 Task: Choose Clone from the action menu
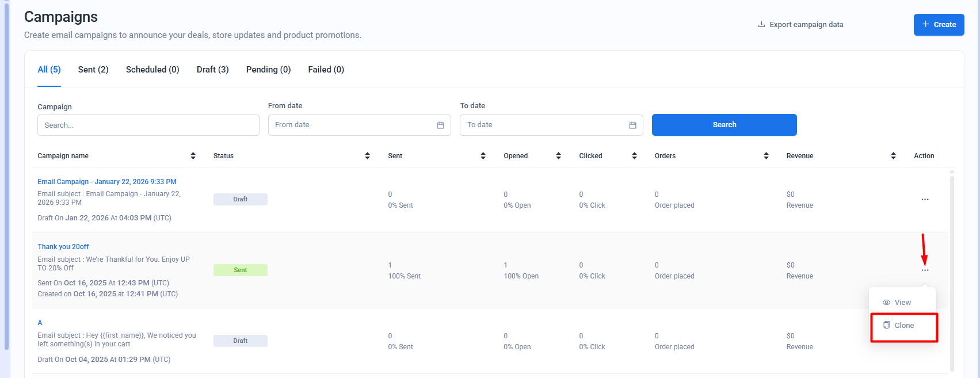(x=903, y=326)
